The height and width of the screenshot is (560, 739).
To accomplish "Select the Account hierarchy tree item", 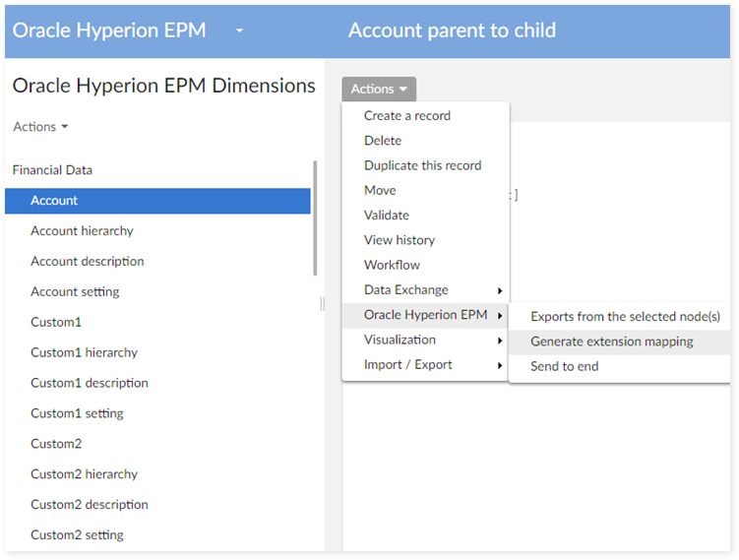I will [82, 231].
